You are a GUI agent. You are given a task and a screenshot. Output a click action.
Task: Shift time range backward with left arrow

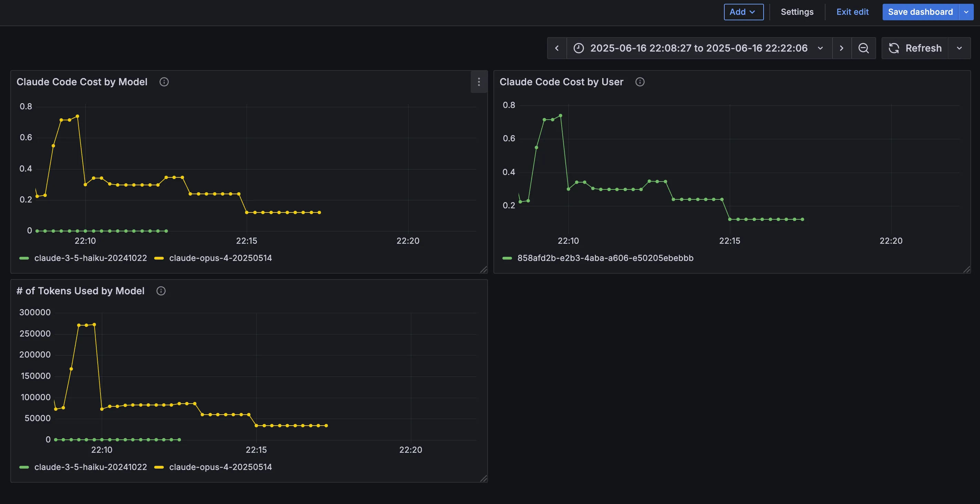pos(556,48)
